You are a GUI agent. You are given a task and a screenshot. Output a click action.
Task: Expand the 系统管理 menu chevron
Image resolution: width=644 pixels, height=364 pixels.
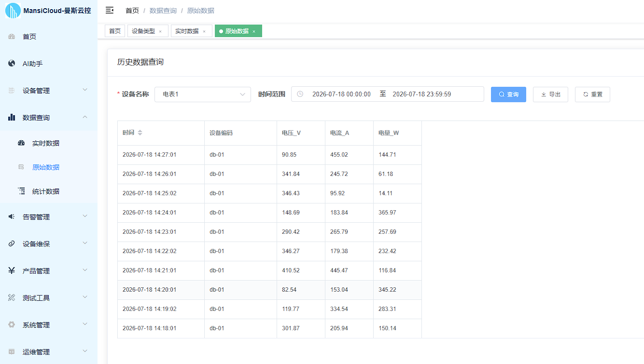(x=85, y=324)
